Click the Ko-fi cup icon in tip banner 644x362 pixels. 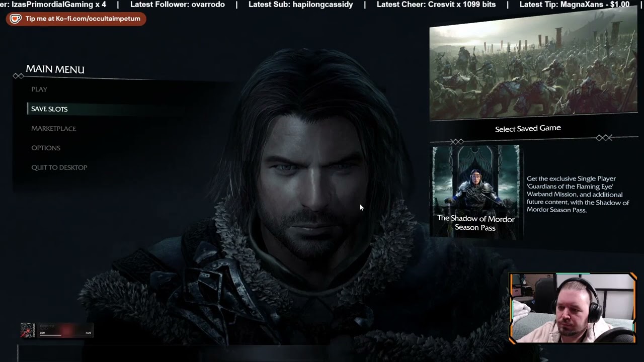click(16, 19)
